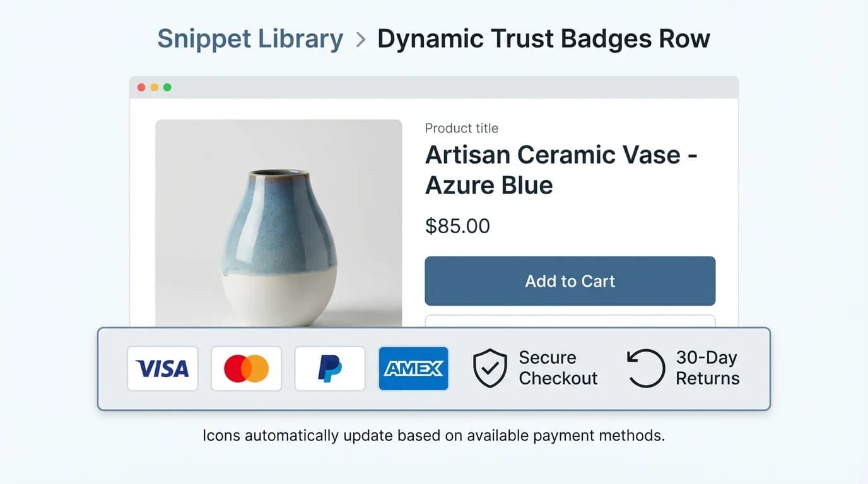Open the Snippet Library breadcrumb link

[x=250, y=39]
